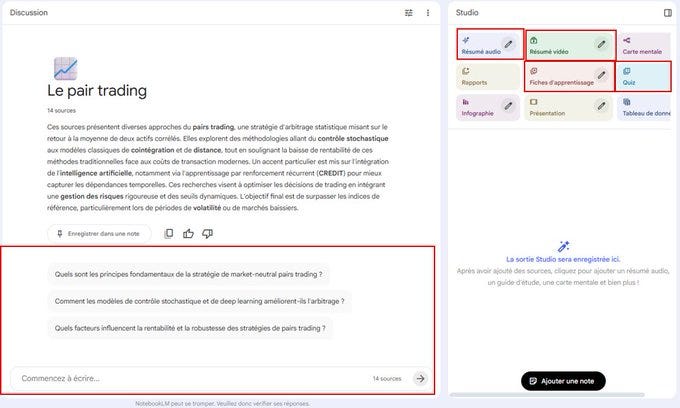Click the Studio horizontal scrollbar
Viewport: 680px width, 408px height.
[546, 395]
